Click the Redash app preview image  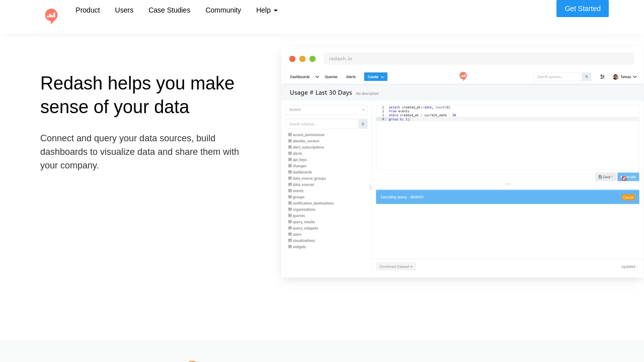(462, 162)
